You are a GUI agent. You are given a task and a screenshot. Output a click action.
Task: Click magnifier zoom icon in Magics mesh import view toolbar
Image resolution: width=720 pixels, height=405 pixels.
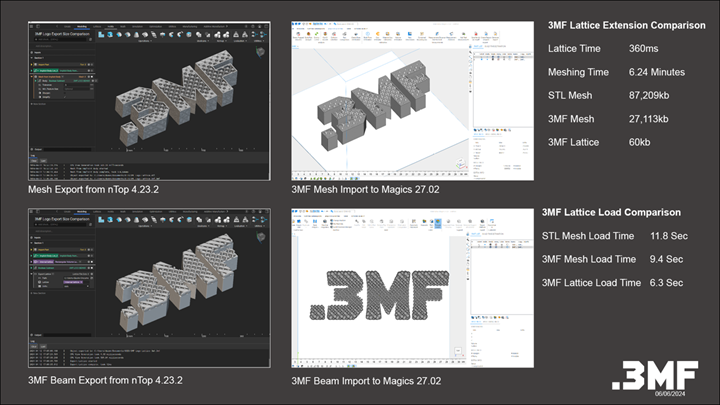tap(470, 52)
